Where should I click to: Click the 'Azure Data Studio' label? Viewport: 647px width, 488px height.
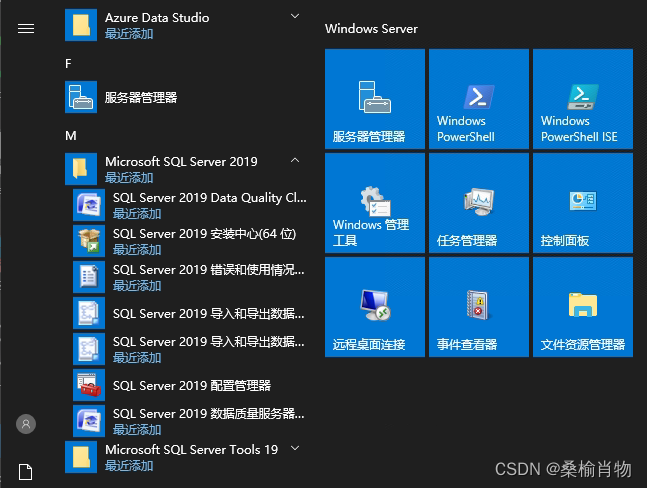[x=157, y=18]
